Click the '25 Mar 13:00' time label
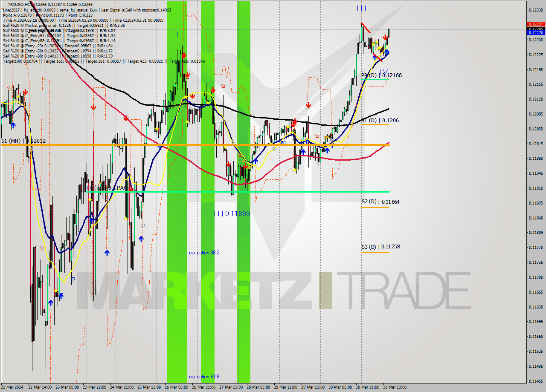 (x=149, y=387)
